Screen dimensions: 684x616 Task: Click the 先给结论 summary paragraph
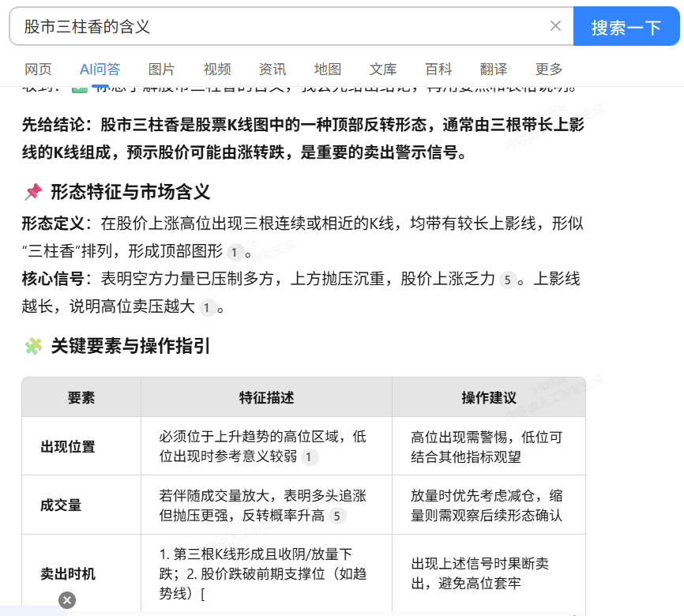pyautogui.click(x=303, y=139)
